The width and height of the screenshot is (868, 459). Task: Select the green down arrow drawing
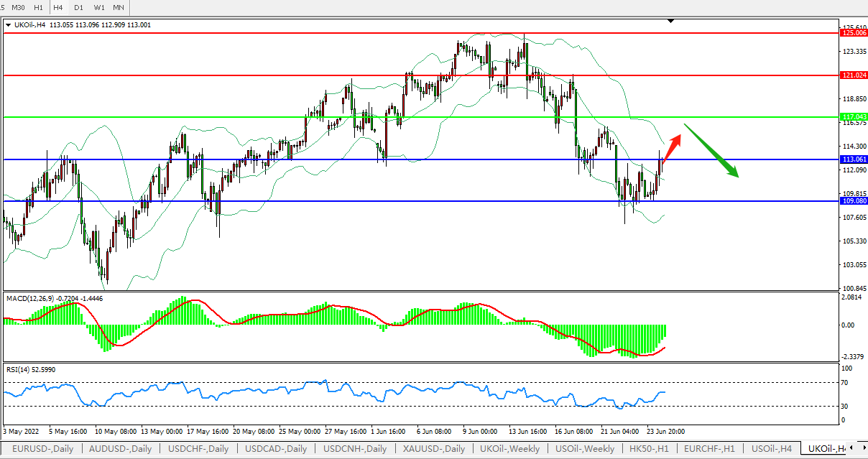pyautogui.click(x=711, y=150)
